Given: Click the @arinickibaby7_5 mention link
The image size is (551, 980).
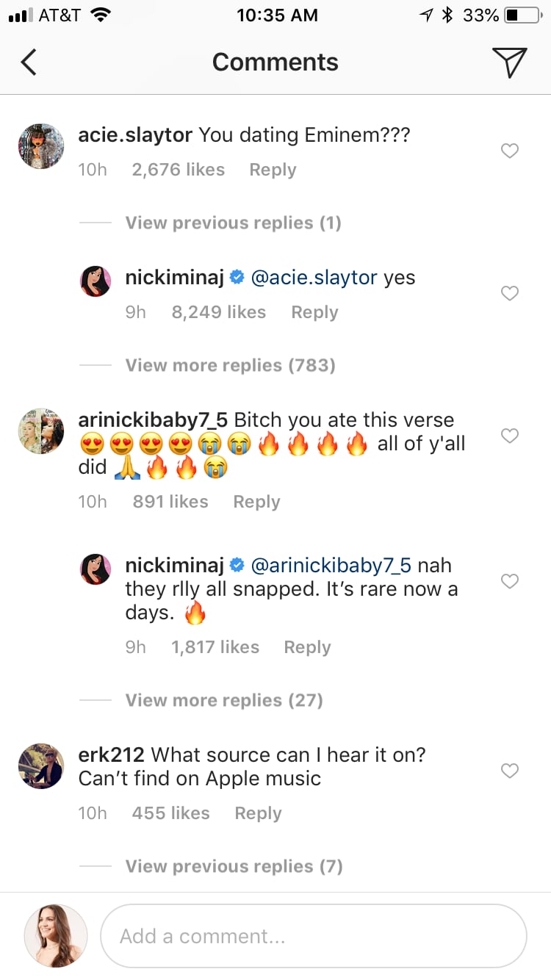Looking at the screenshot, I should tap(331, 566).
